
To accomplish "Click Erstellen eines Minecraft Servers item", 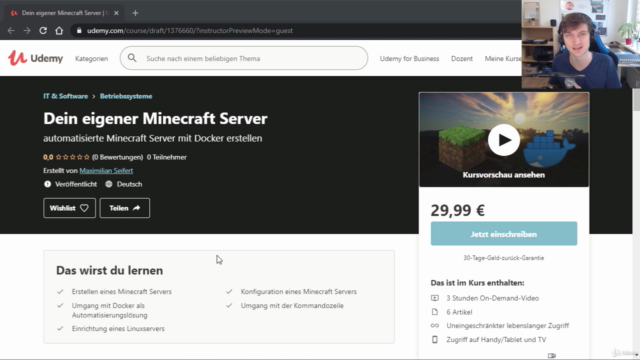I will coord(122,292).
